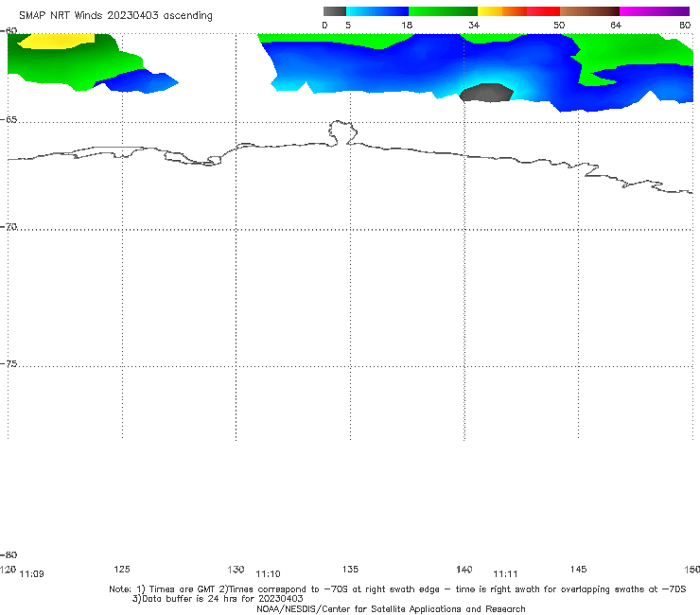Image resolution: width=700 pixels, height=615 pixels.
Task: Click the colorbar label '5'
Action: pos(348,25)
